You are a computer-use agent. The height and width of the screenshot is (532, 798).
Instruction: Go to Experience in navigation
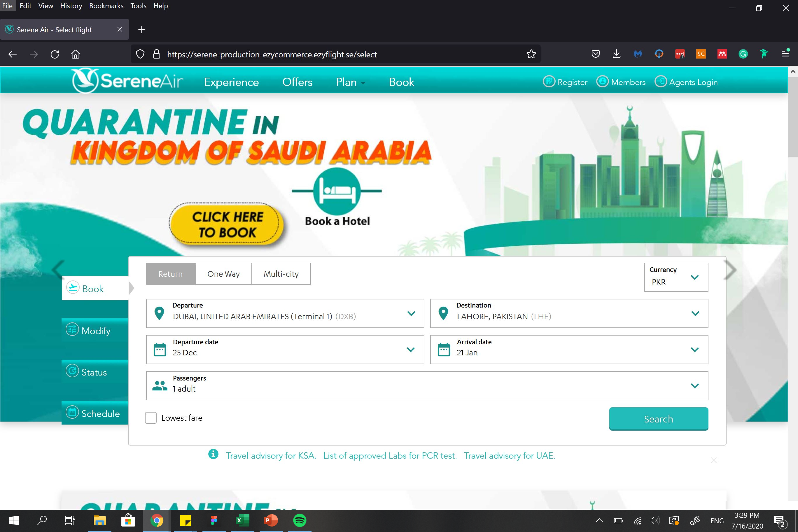click(231, 82)
